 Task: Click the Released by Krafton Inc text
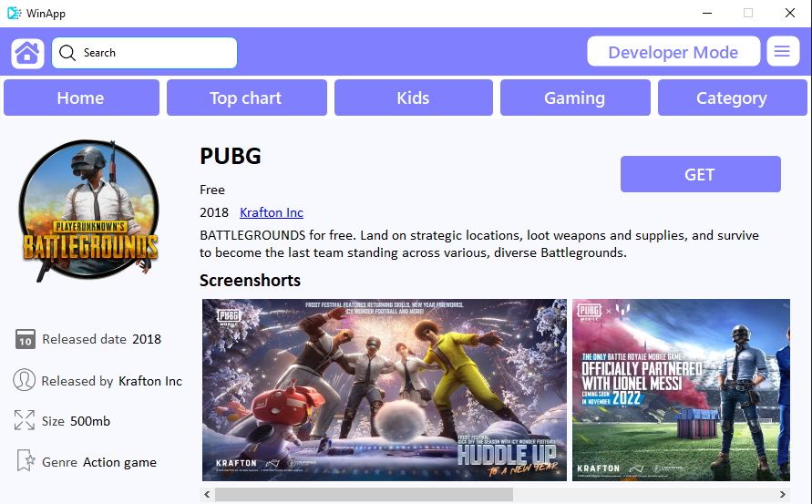[112, 381]
